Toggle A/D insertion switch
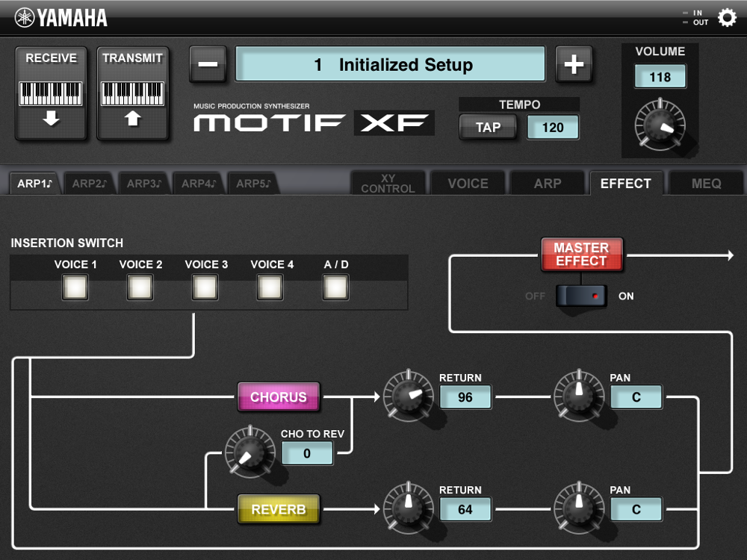The width and height of the screenshot is (747, 560). click(335, 287)
